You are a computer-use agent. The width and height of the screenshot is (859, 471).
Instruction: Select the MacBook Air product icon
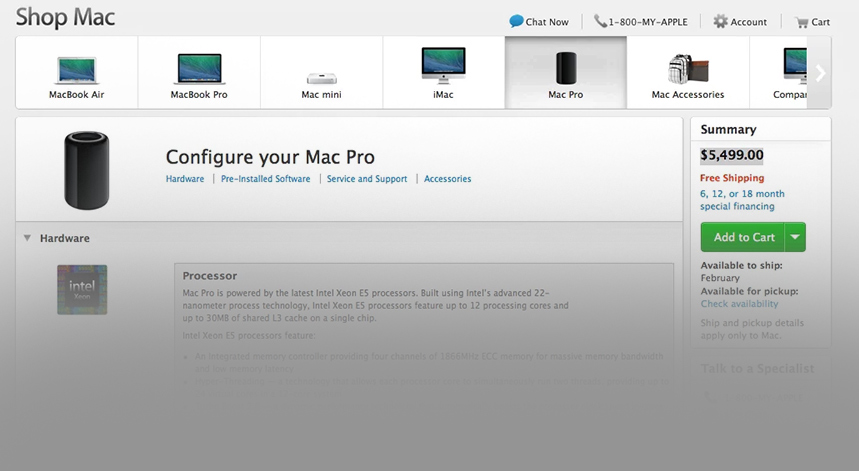pyautogui.click(x=77, y=70)
